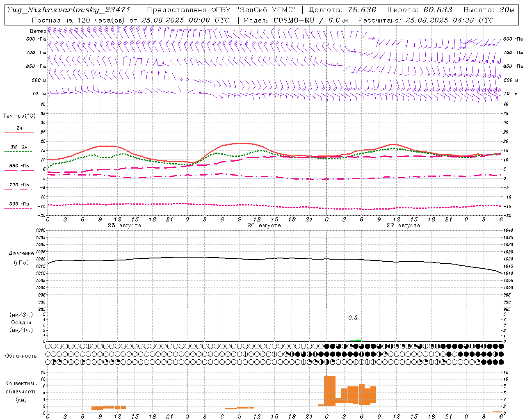Click the Конвективн. convective cloud label
Image resolution: width=525 pixels, height=420 pixels.
21,383
